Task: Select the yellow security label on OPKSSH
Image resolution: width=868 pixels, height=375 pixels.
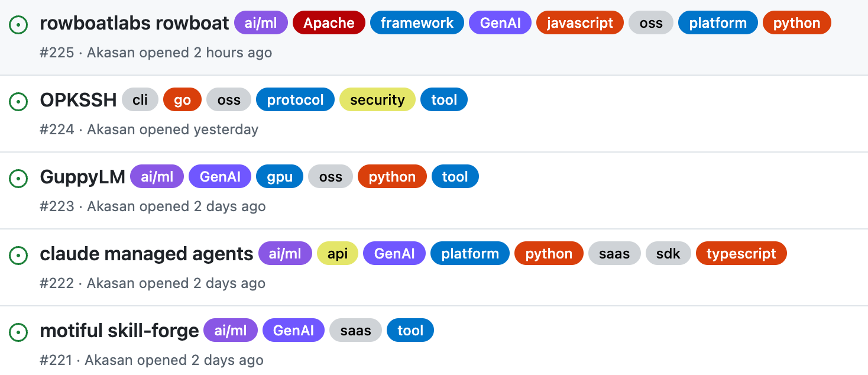Action: point(377,100)
